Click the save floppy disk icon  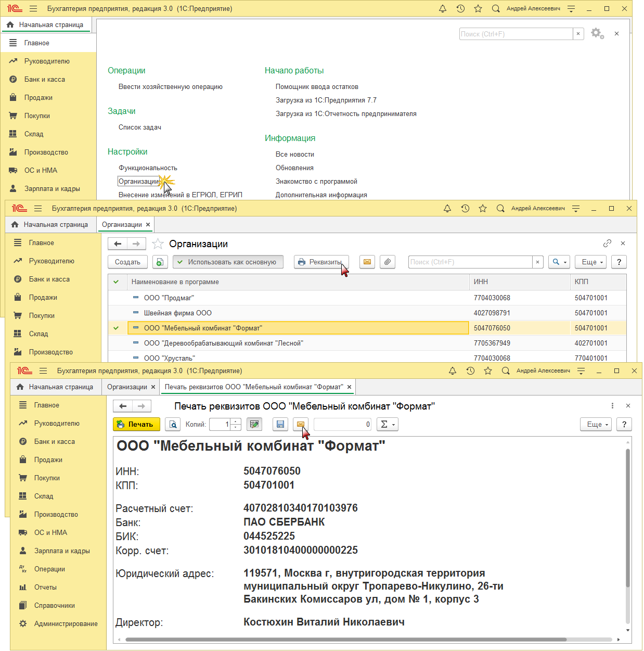(x=280, y=424)
